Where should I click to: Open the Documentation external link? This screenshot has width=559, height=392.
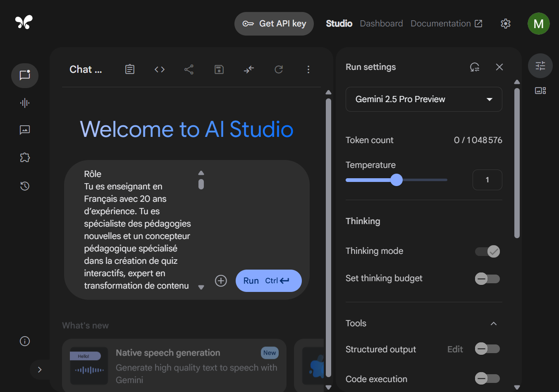(447, 24)
